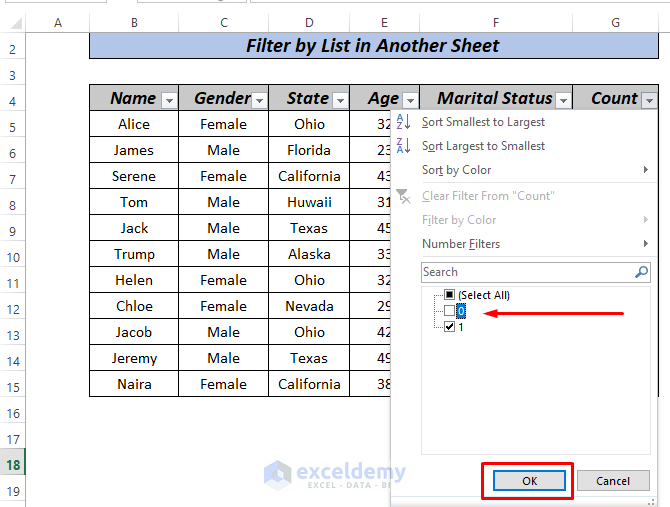Image resolution: width=670 pixels, height=507 pixels.
Task: Select the cell containing Trump
Action: (x=134, y=254)
